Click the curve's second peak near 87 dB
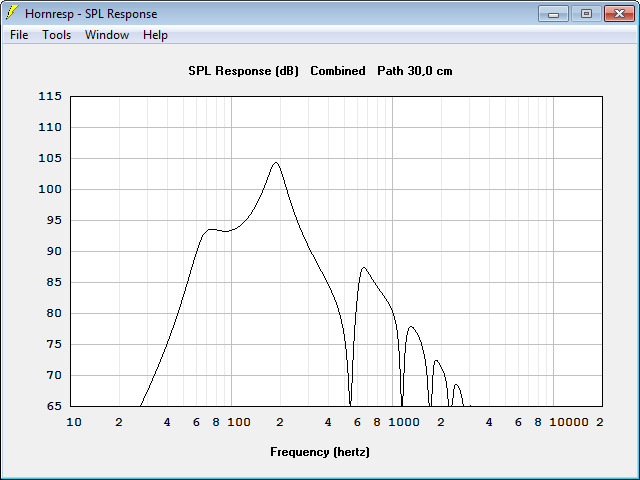Viewport: 640px width, 480px height. coord(363,268)
